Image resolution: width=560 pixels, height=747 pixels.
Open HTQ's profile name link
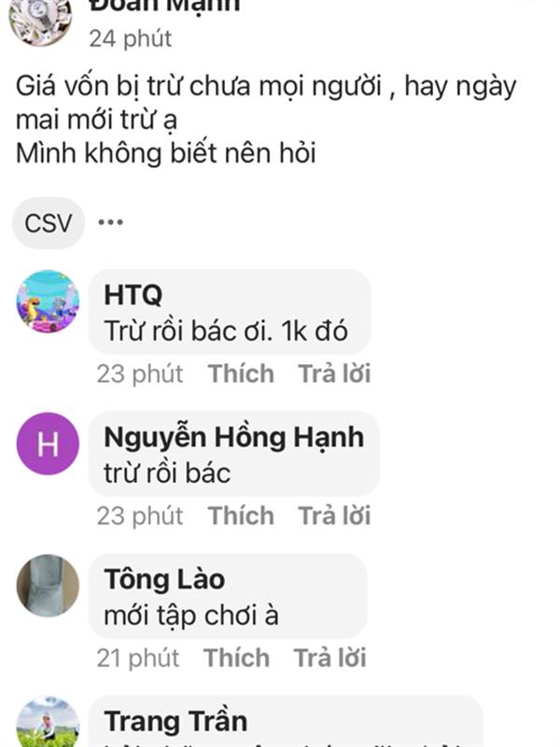(x=133, y=294)
